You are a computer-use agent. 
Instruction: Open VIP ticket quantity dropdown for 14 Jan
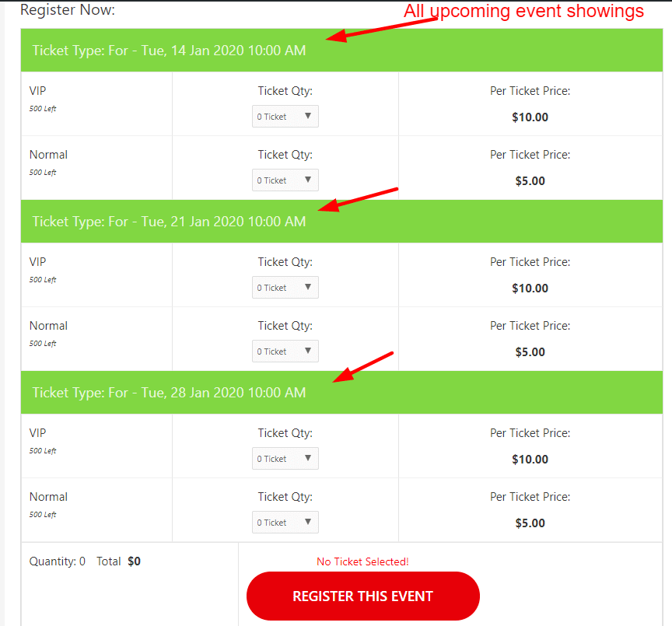click(285, 116)
